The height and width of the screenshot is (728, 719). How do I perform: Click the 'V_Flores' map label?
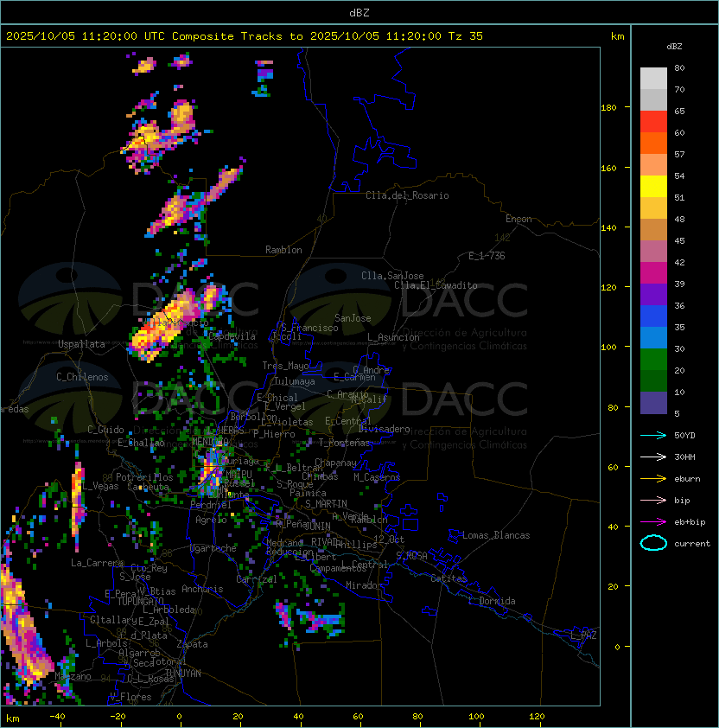click(130, 697)
